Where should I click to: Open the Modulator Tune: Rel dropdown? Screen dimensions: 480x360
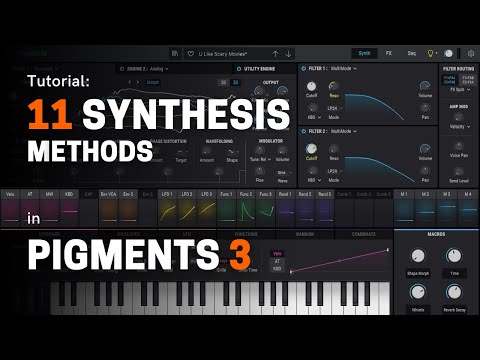260,159
